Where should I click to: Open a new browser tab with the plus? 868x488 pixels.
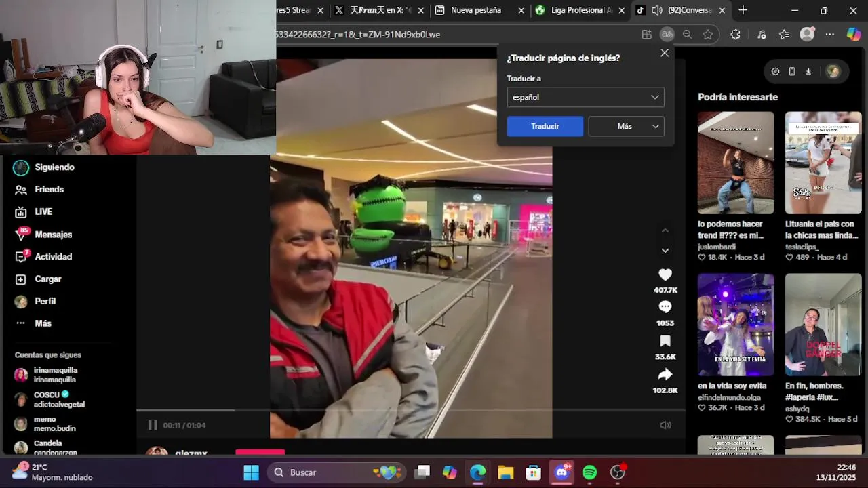(x=743, y=10)
